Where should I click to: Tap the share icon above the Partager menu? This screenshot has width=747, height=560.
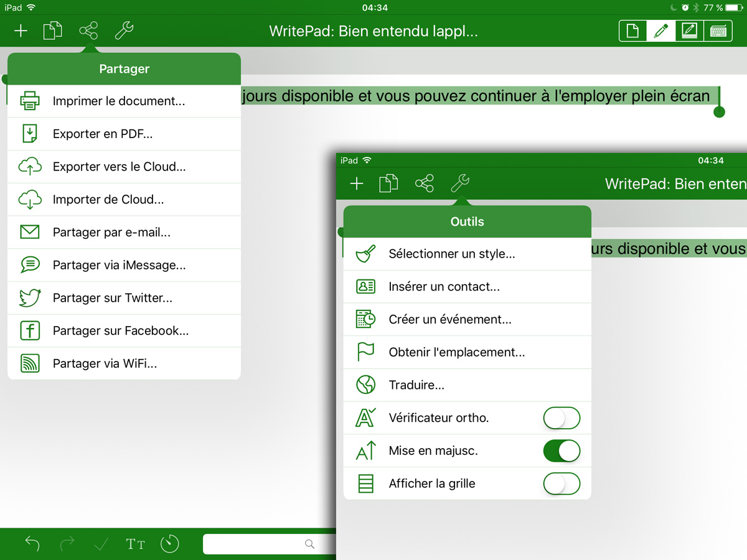[88, 30]
